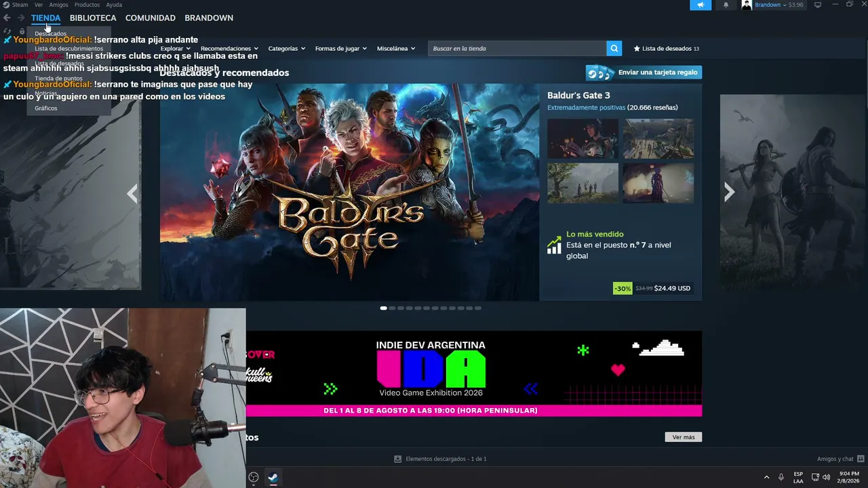Open the Categorías dropdown
This screenshot has height=488, width=868.
pos(287,48)
